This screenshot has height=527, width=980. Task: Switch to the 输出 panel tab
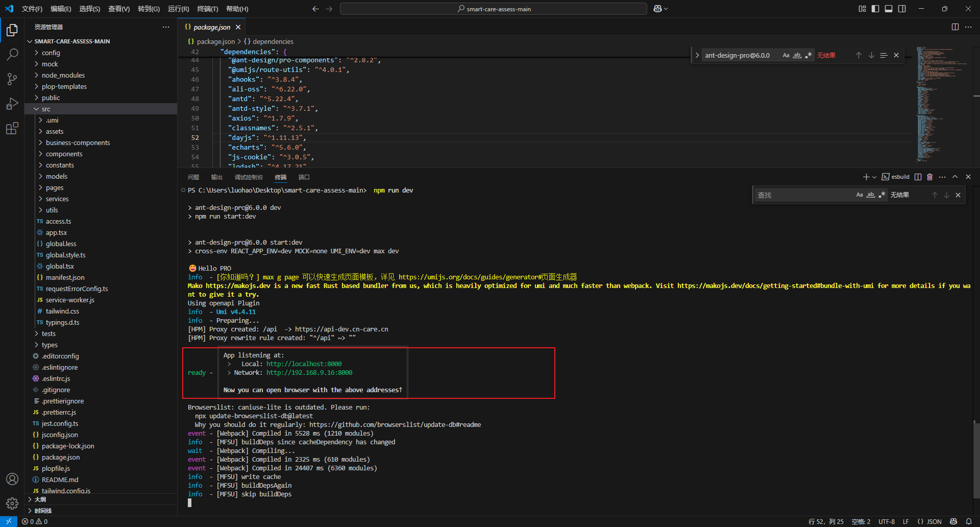(x=216, y=177)
